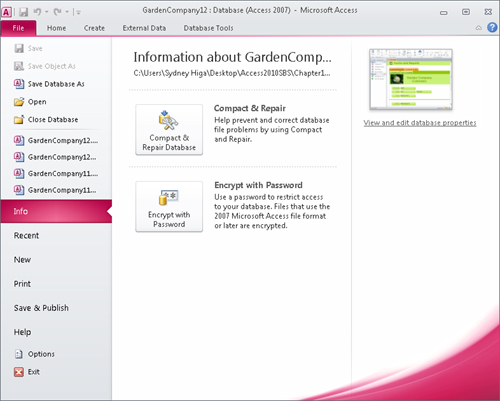Restore down the Access window

tap(466, 12)
